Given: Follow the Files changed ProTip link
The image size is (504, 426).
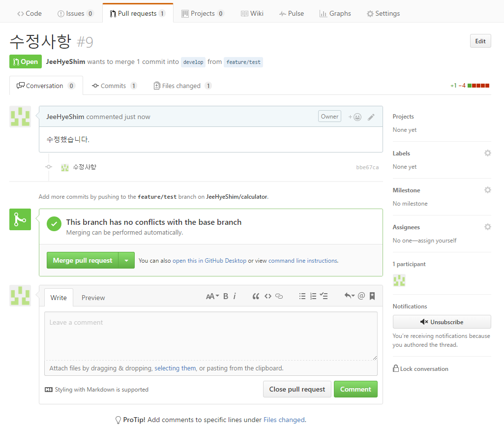Looking at the screenshot, I should click(284, 420).
